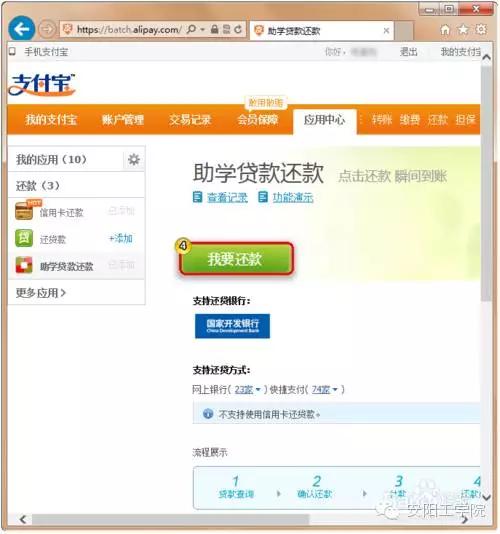
Task: Open browser settings gear icon
Action: pos(481,30)
